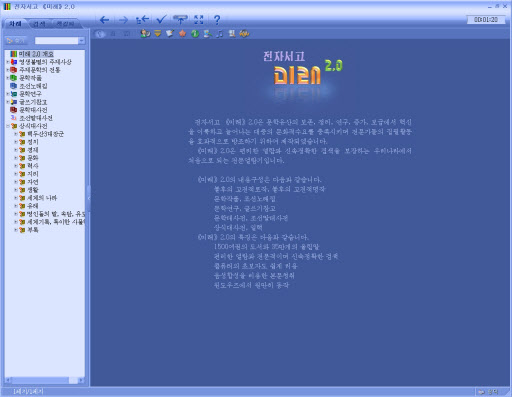512x397 pixels.
Task: Open the dropdown arrow beside sidebar field
Action: [x=82, y=41]
